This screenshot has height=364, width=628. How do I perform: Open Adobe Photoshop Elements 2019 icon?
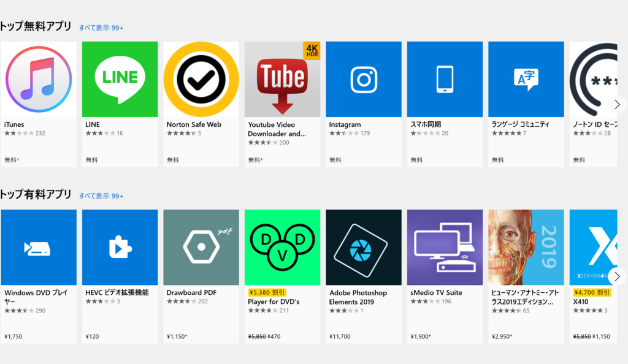[x=364, y=248]
